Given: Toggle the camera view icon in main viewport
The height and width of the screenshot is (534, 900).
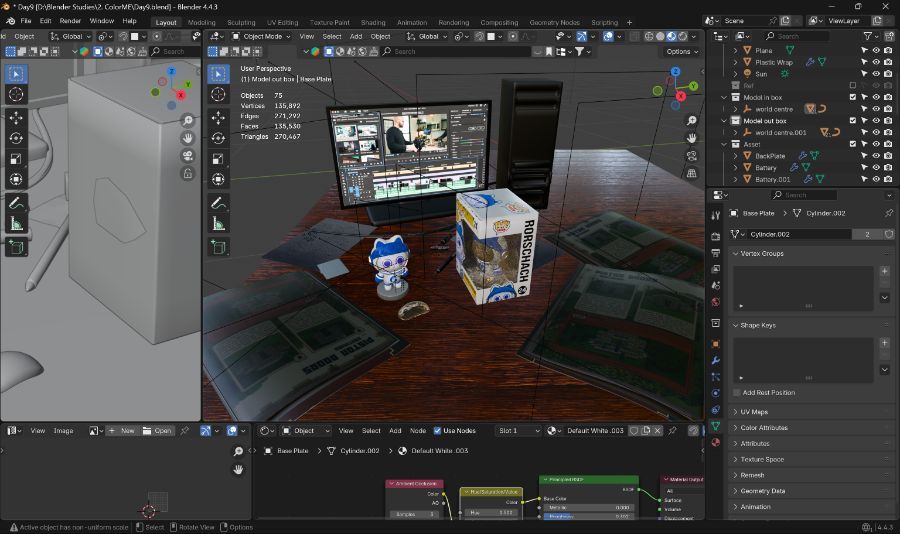Looking at the screenshot, I should 692,156.
